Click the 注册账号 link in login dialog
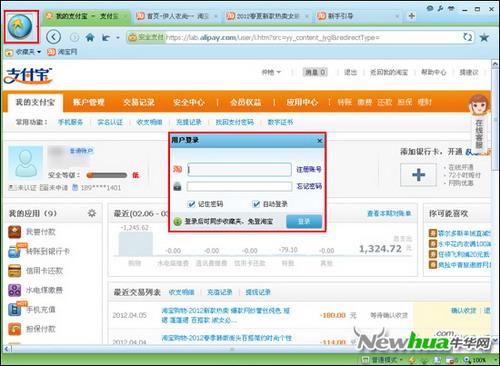 pos(309,169)
